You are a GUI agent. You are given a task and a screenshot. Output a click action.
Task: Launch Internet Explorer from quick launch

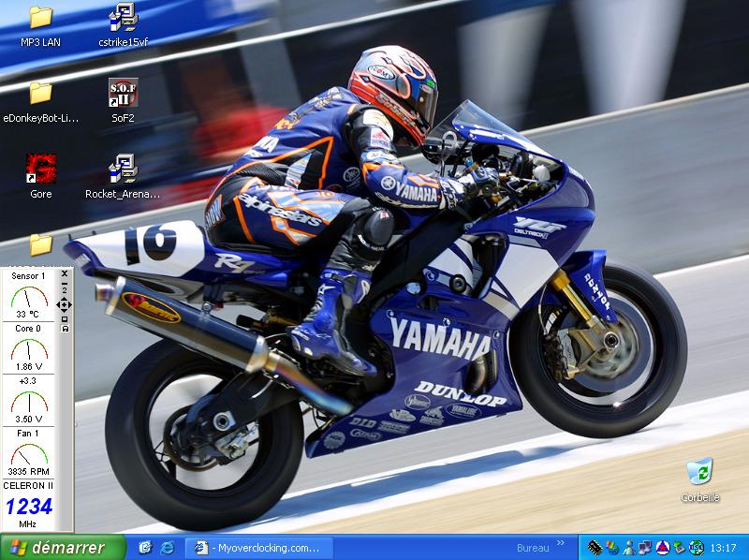click(x=168, y=548)
